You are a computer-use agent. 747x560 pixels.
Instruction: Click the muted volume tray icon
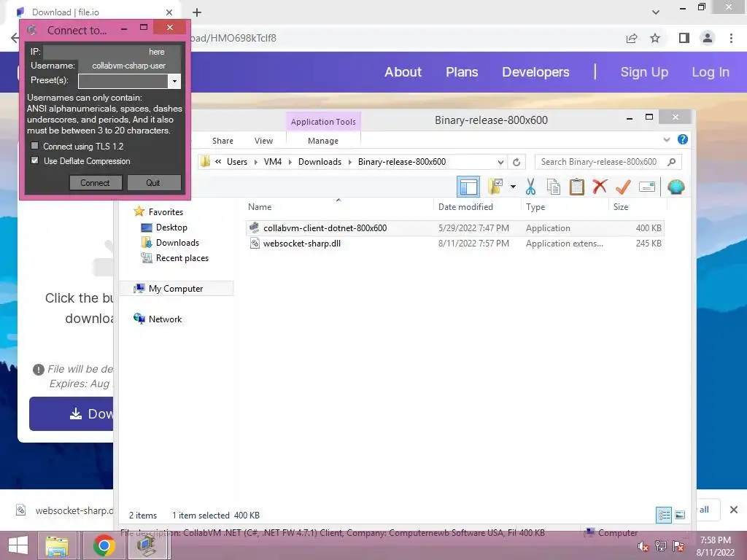[643, 546]
